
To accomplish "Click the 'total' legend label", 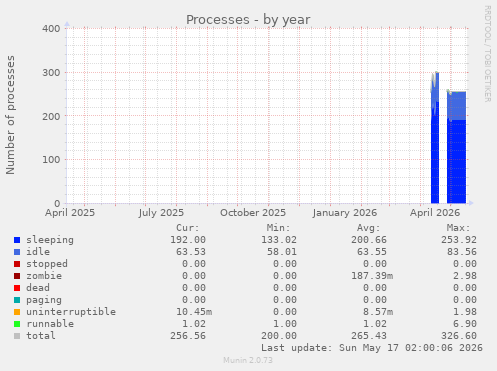I will tap(41, 336).
